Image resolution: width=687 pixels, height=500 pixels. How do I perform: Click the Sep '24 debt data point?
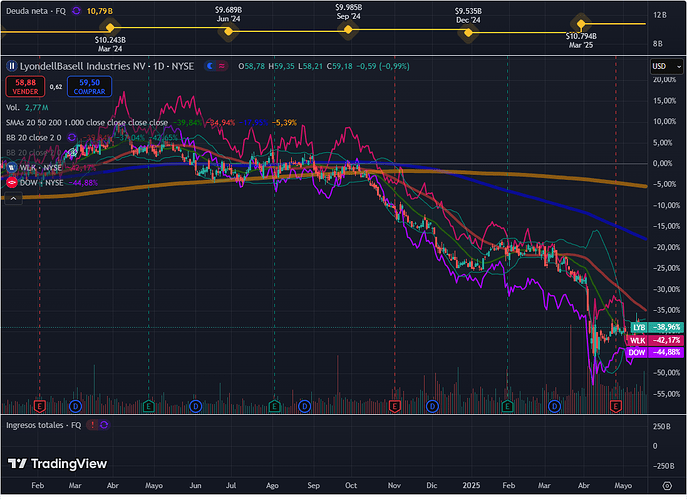pos(348,29)
